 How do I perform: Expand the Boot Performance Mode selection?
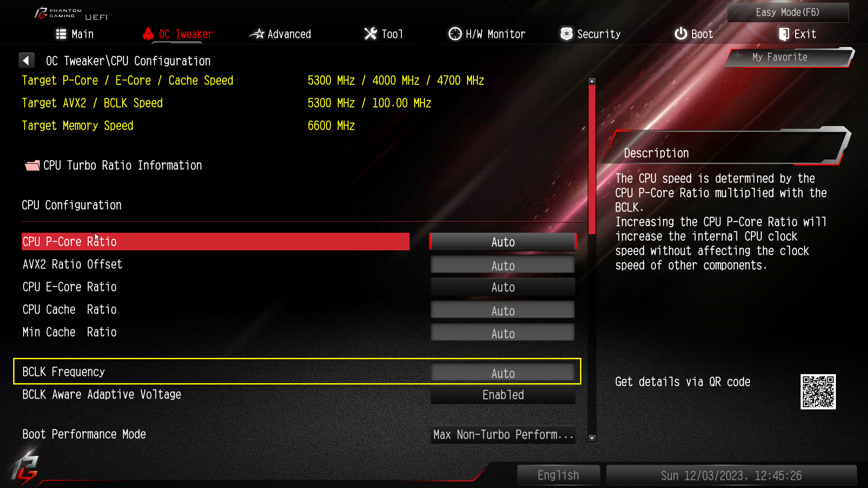point(503,435)
